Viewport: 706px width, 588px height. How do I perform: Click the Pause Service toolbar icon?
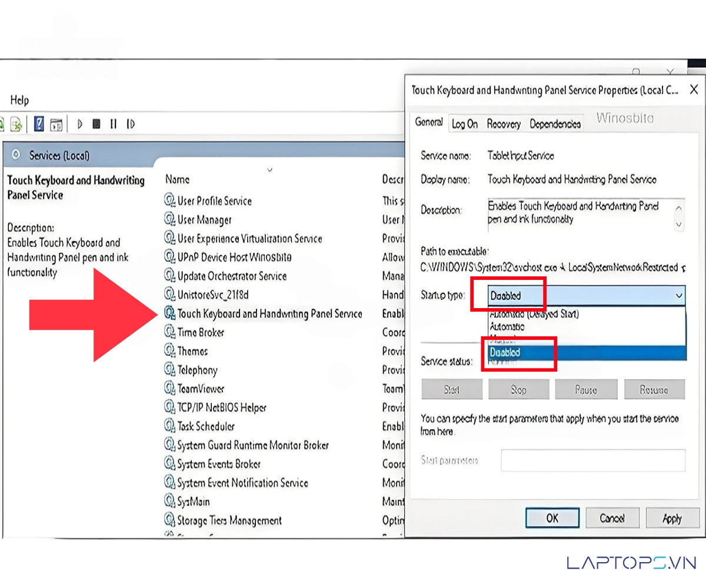click(114, 124)
